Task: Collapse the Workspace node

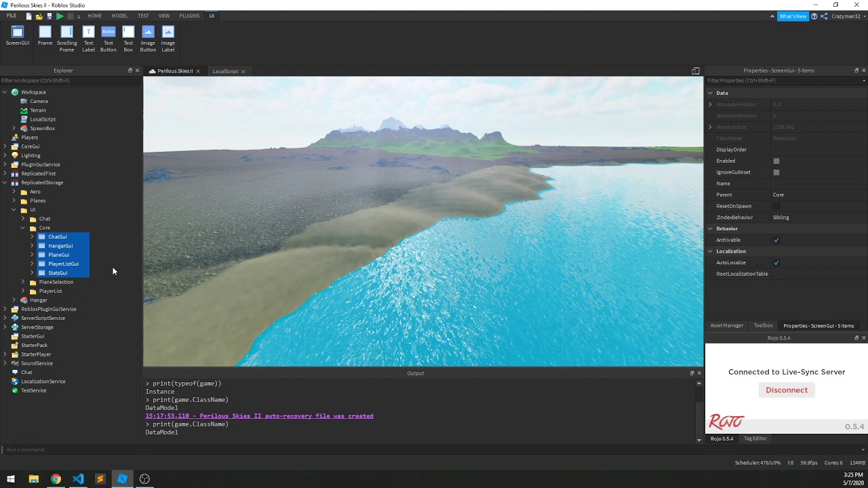Action: coord(5,92)
